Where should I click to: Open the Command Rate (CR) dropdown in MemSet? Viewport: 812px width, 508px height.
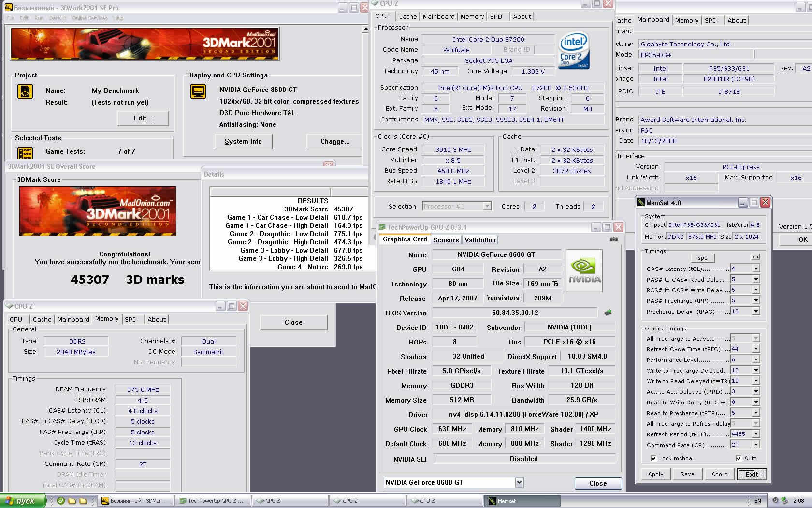click(x=756, y=445)
